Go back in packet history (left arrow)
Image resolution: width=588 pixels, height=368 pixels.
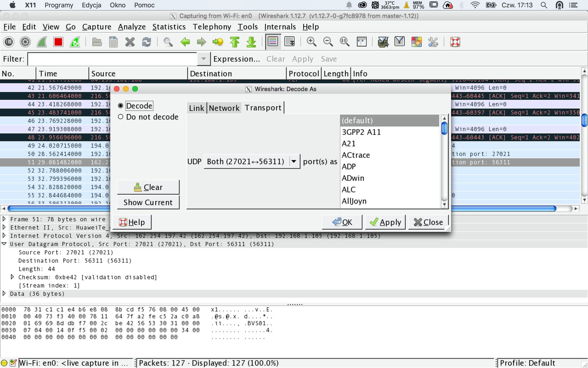tap(185, 42)
